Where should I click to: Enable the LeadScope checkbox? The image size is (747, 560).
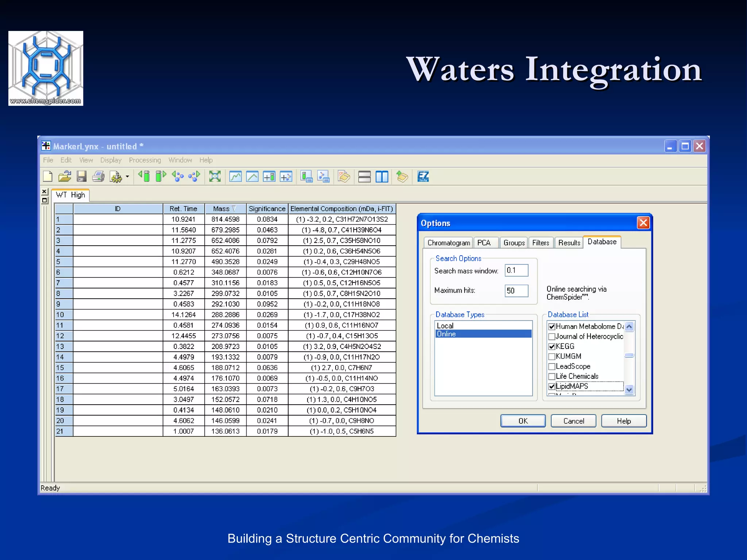pos(552,366)
